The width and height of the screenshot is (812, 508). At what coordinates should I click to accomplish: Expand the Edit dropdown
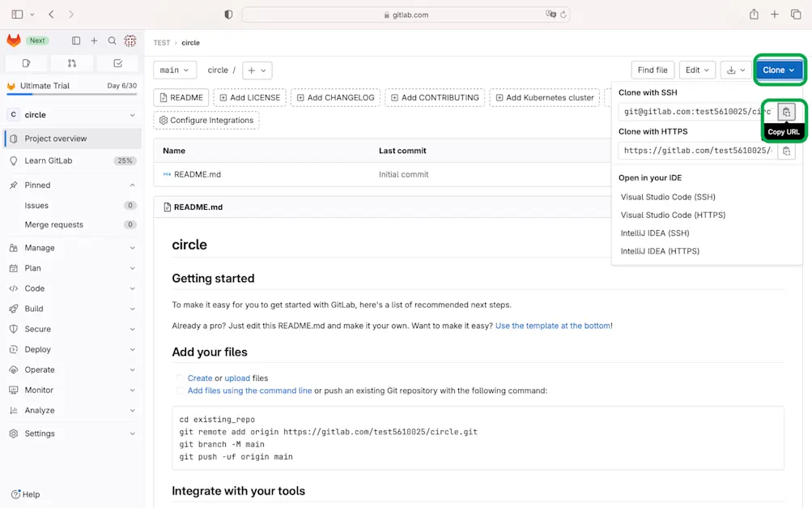[697, 70]
